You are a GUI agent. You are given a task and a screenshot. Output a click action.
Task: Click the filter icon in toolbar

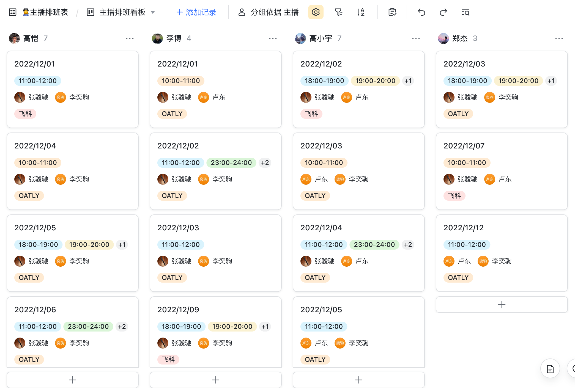[x=338, y=12]
